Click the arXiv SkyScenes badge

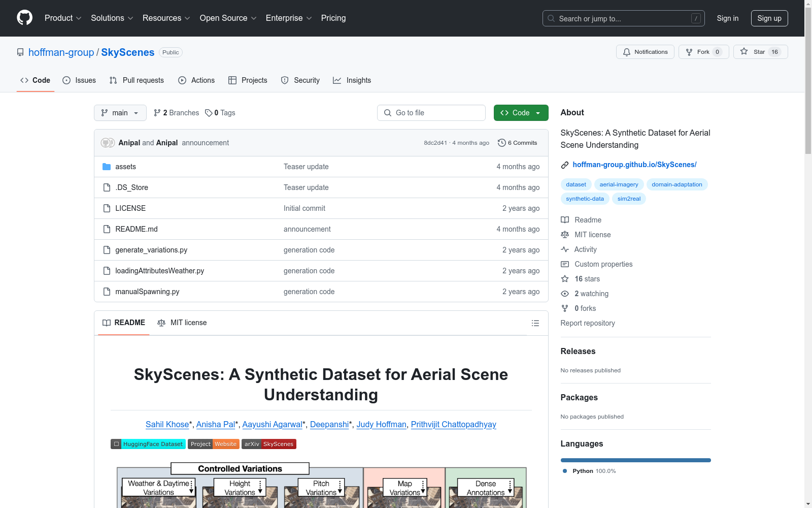point(269,444)
